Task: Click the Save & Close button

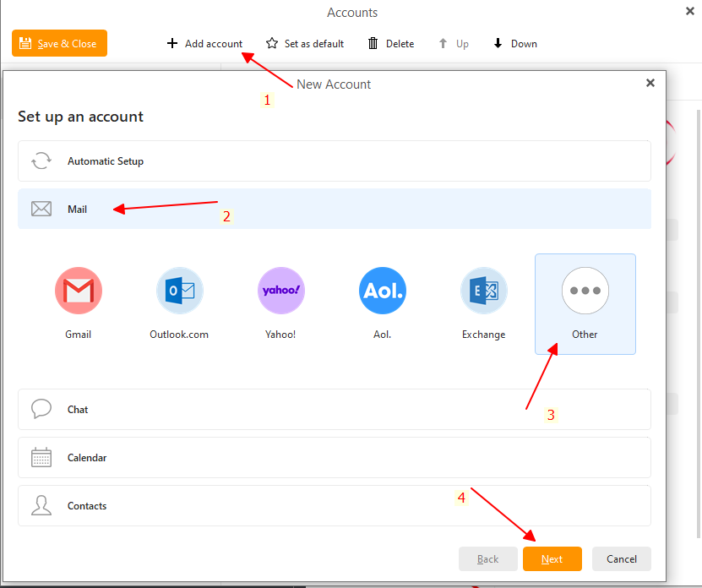Action: click(59, 43)
